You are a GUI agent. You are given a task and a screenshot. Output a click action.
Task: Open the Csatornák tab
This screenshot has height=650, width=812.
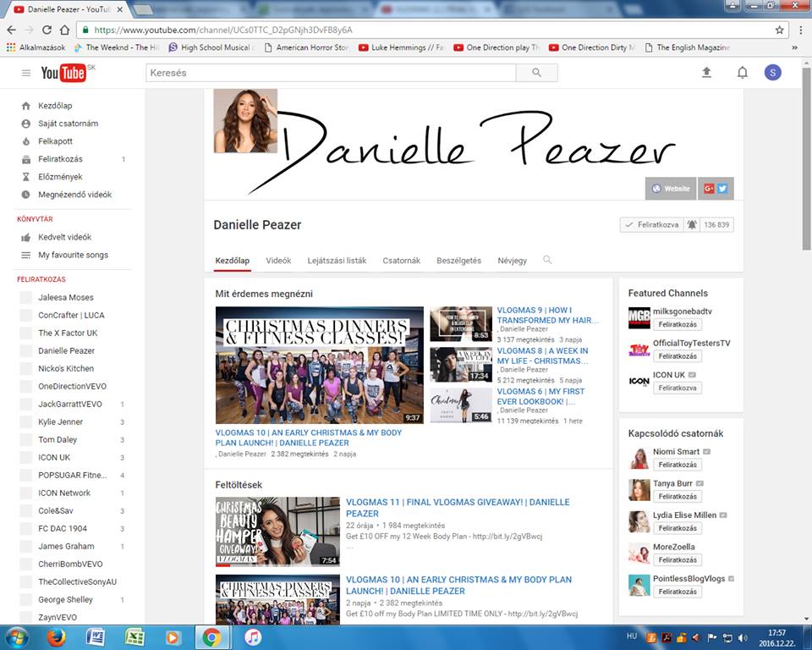tap(401, 260)
